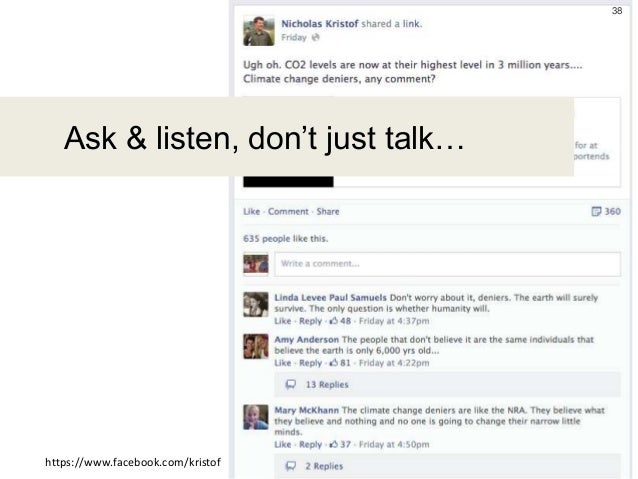The image size is (638, 479).
Task: Click speech bubble icon next to 2 Replies
Action: click(x=291, y=466)
